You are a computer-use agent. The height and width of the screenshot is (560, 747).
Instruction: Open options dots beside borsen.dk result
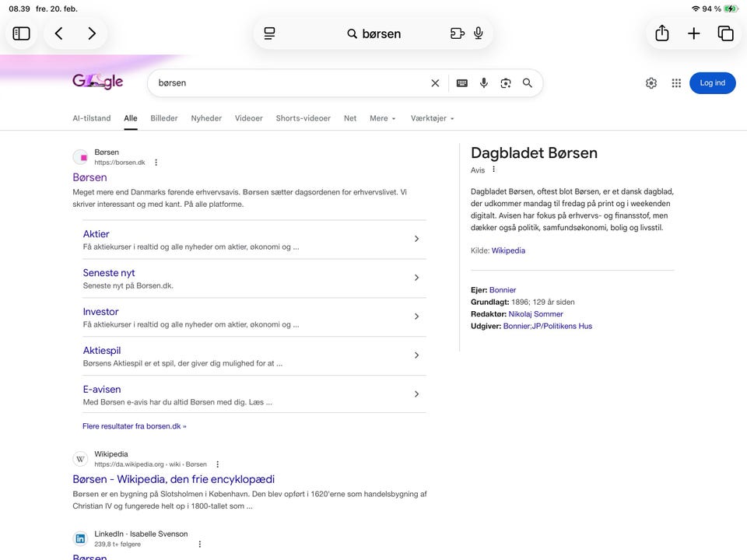156,163
